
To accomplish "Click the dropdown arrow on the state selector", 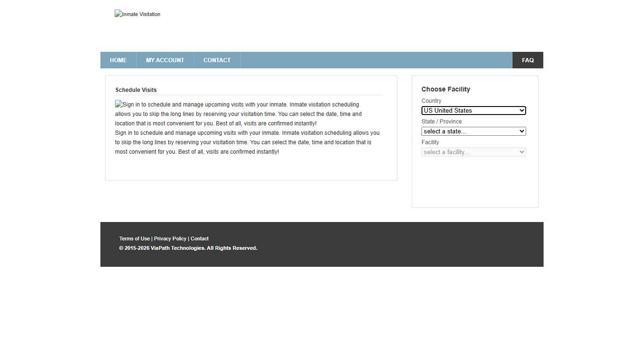I will click(x=522, y=131).
